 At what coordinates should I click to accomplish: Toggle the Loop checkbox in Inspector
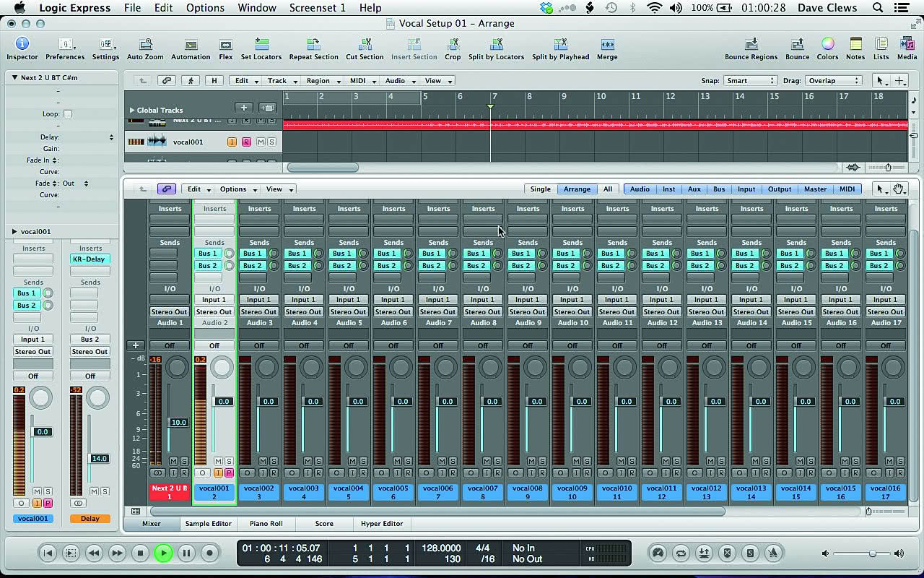coord(68,114)
